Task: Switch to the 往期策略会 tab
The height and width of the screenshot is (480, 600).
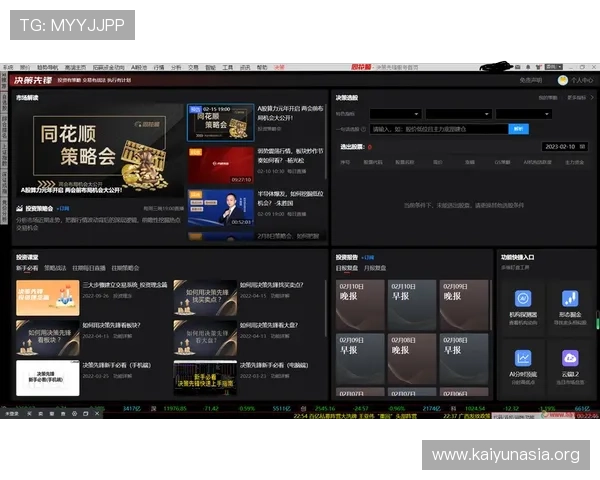Action: coord(125,268)
